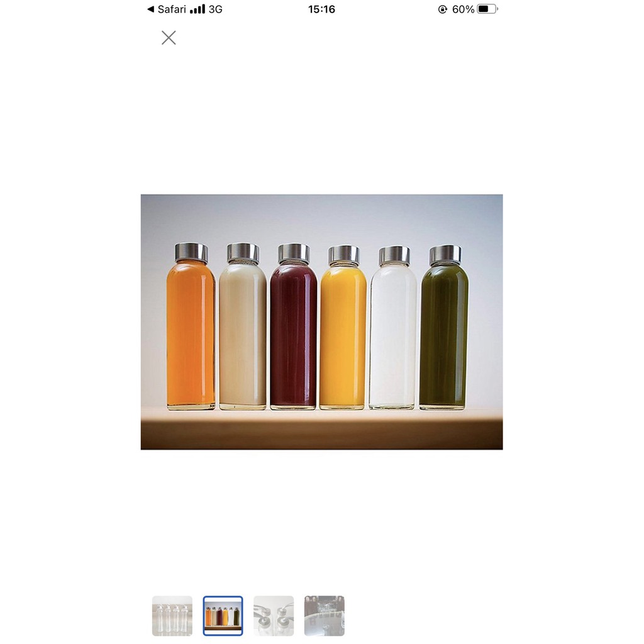Tap the wooden shelf below the bottles
Screen dimensions: 644x644
[321, 431]
